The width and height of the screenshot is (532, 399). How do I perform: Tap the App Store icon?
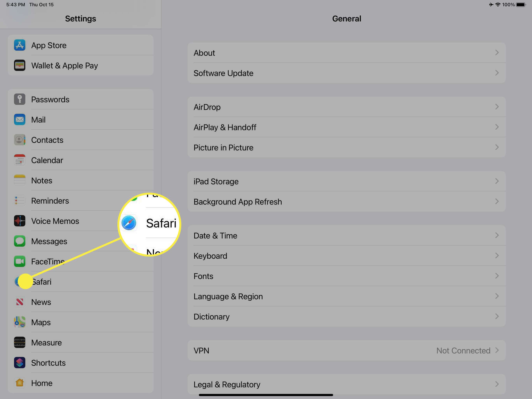point(19,45)
